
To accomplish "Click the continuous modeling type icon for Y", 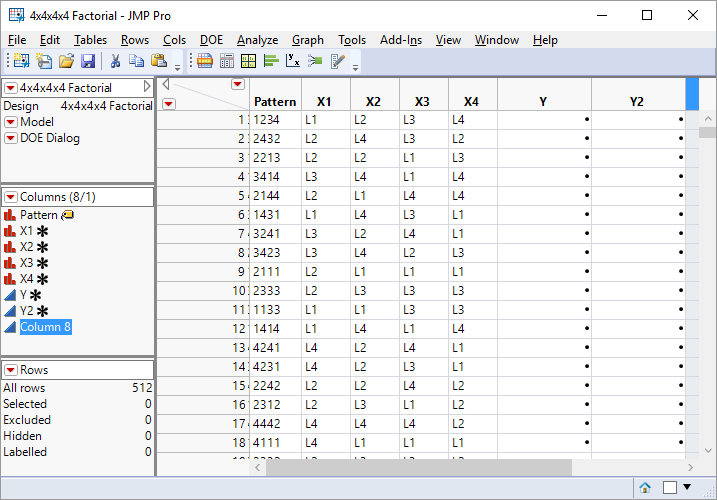I will 10,295.
